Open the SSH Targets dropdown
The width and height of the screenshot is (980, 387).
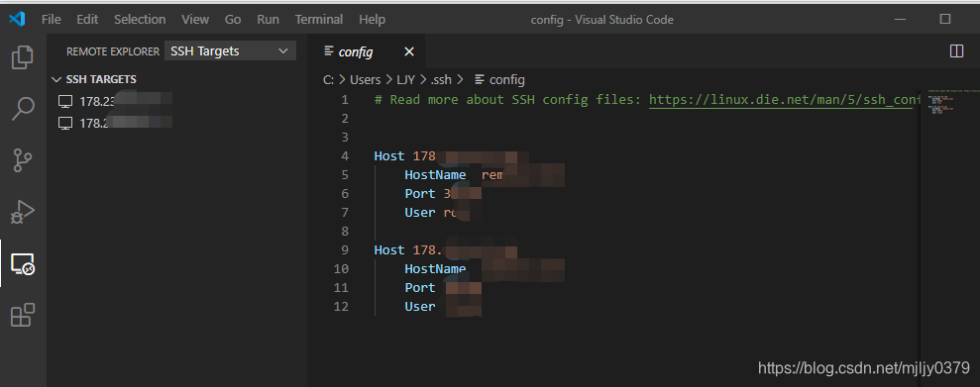(x=230, y=51)
